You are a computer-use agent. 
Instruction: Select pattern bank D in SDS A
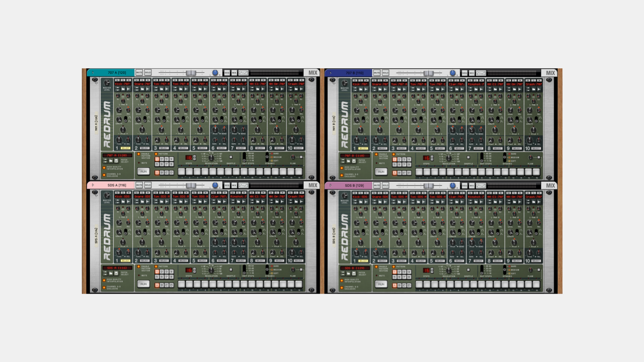(x=171, y=285)
